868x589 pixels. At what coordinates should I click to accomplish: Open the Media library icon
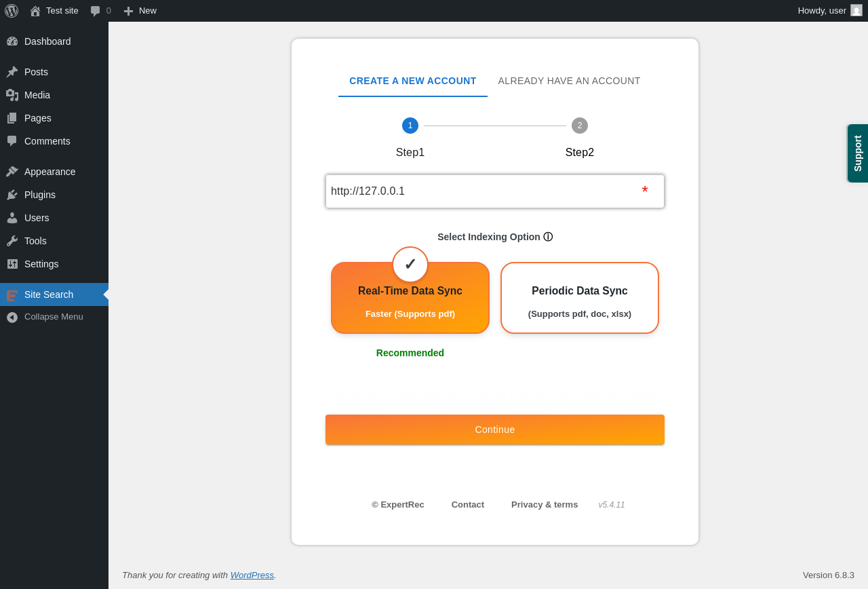click(12, 95)
